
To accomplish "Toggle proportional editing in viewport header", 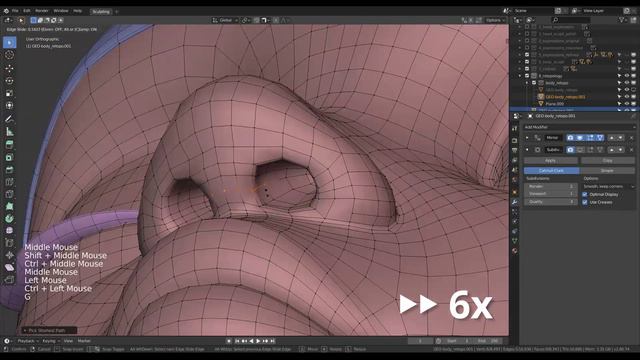I will (276, 20).
